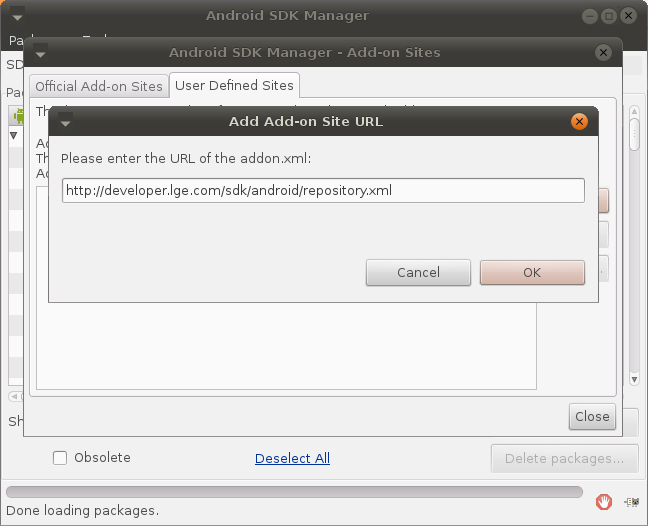Open the Add Add-on Site URL window menu arrow
The width and height of the screenshot is (648, 526).
[x=65, y=121]
